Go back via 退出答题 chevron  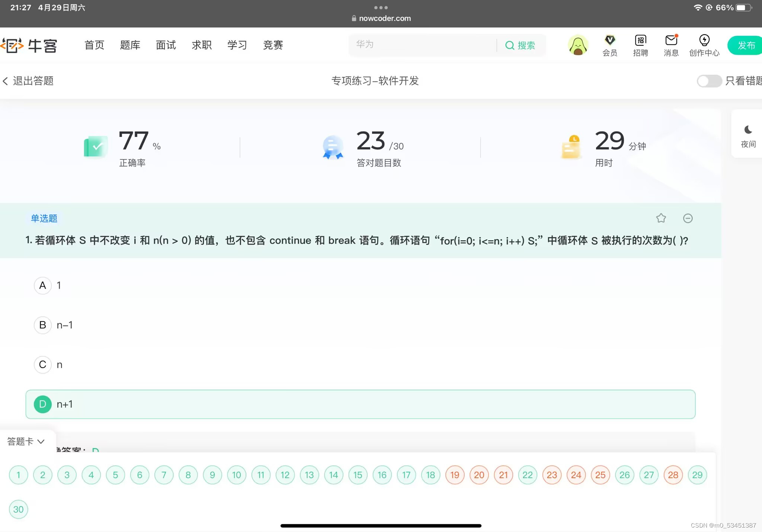(x=5, y=81)
